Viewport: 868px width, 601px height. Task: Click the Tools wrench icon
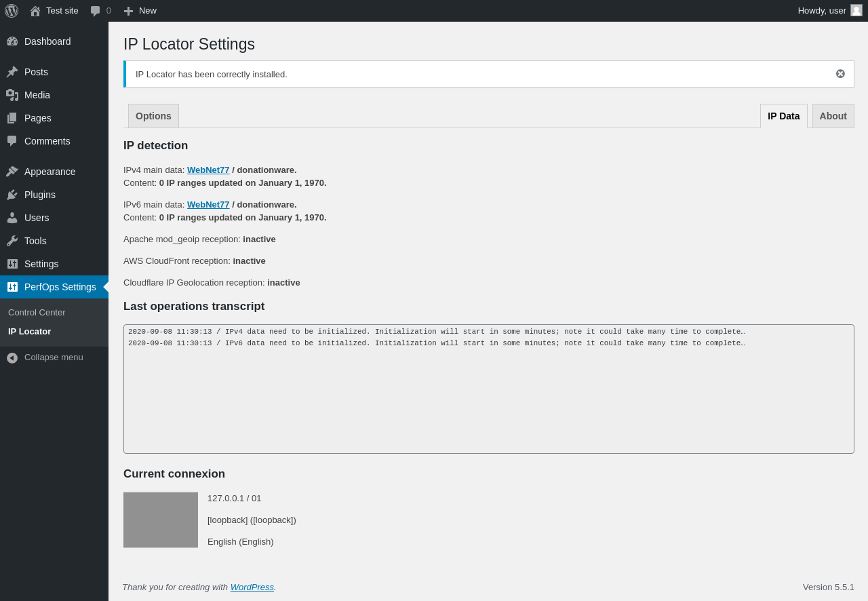12,241
